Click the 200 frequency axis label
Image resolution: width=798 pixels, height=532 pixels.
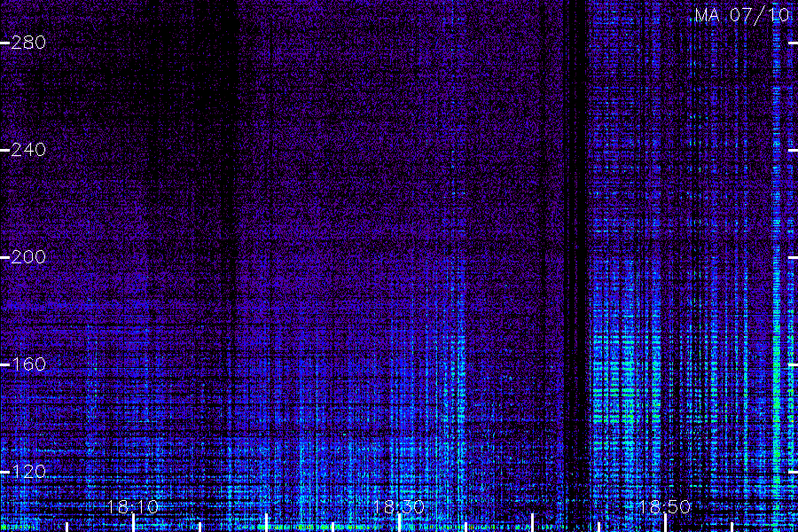point(28,257)
